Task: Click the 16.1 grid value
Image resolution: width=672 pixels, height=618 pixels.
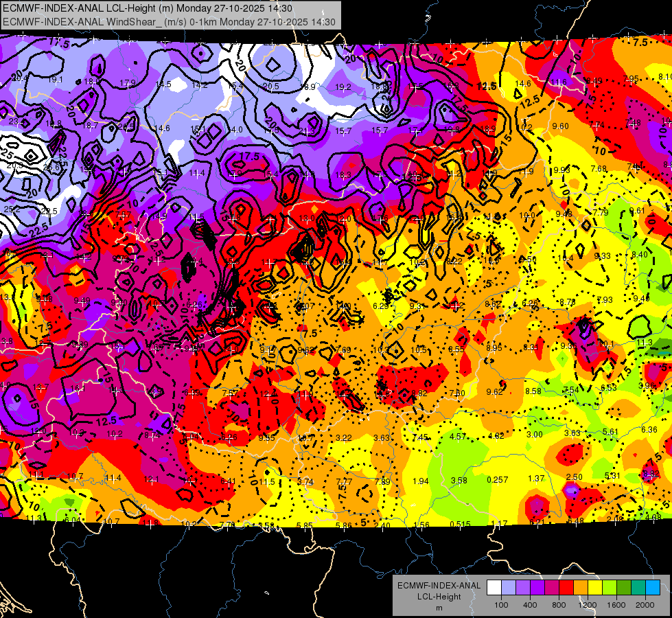Action: (77, 389)
